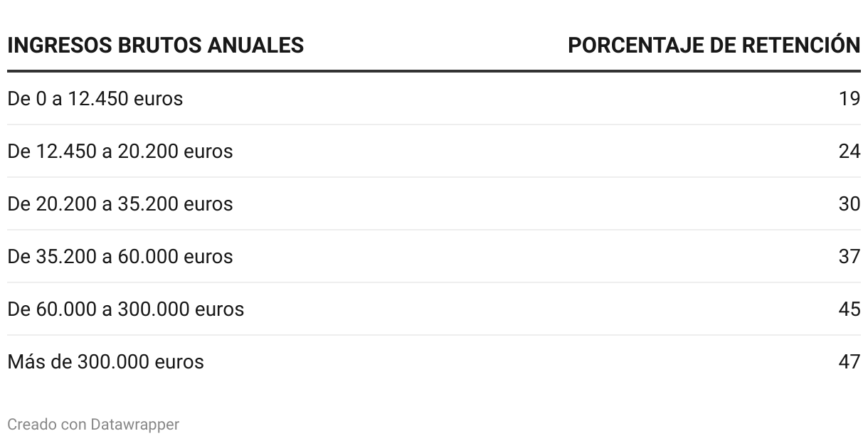Screen dimensions: 868x441
Task: Click the PORCENTAJE DE RETENCIÓN column header
Action: [714, 45]
